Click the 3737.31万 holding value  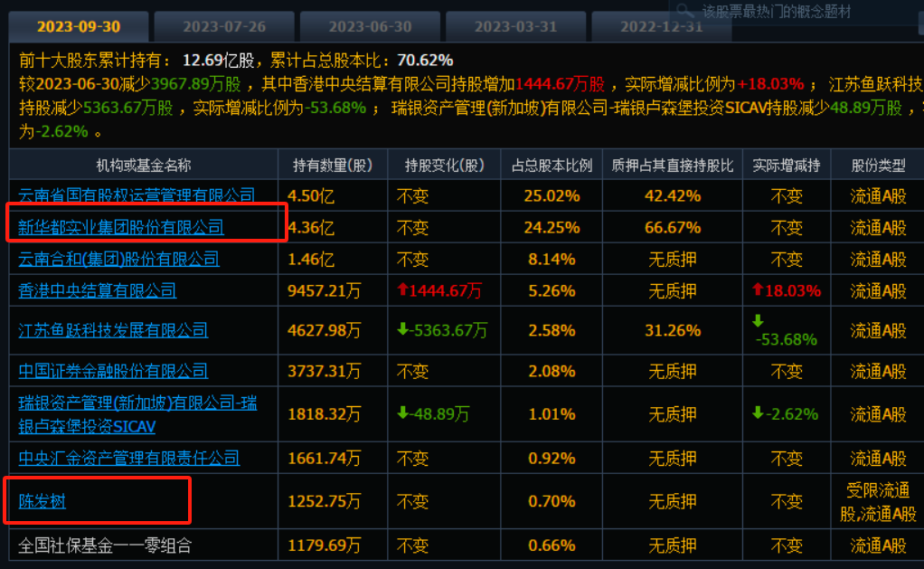click(324, 372)
